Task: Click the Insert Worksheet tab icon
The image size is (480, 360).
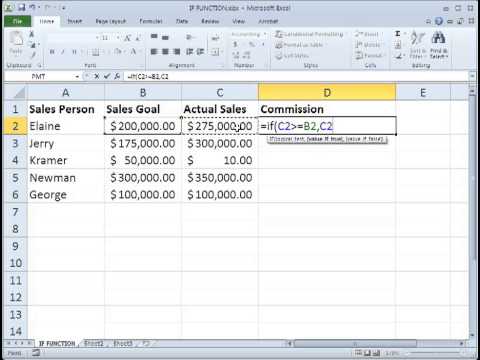Action: (x=146, y=343)
